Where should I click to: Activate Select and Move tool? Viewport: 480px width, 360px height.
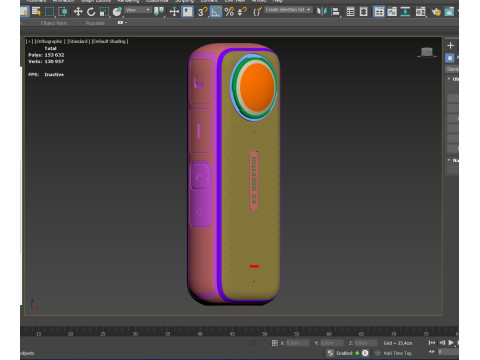[x=78, y=12]
